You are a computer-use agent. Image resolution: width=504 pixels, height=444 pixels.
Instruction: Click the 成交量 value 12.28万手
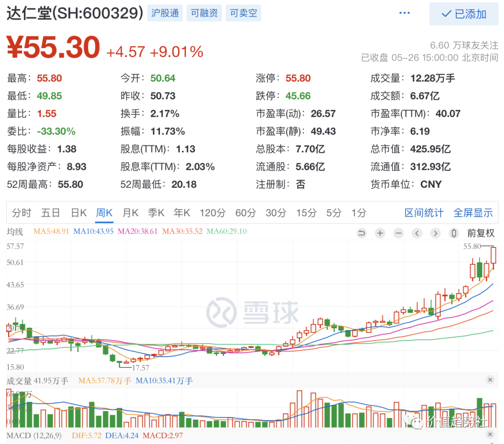click(x=433, y=78)
